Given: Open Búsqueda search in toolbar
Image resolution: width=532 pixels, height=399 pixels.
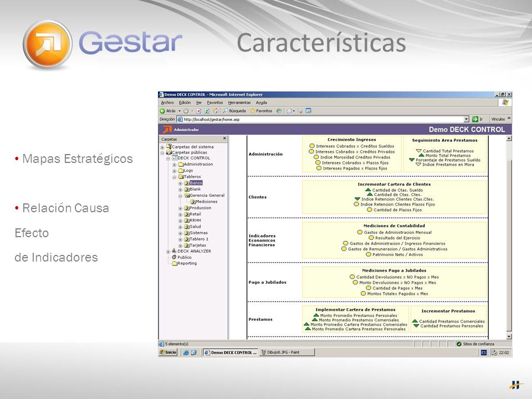Looking at the screenshot, I should coord(234,111).
